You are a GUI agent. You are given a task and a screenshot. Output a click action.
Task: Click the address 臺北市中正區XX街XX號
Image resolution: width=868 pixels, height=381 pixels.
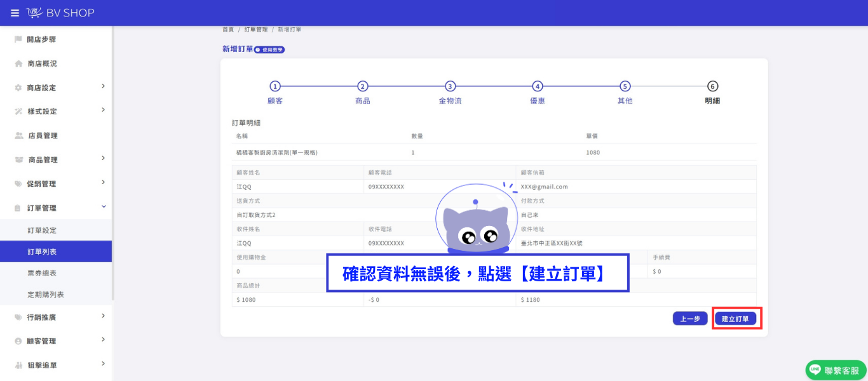pos(550,243)
